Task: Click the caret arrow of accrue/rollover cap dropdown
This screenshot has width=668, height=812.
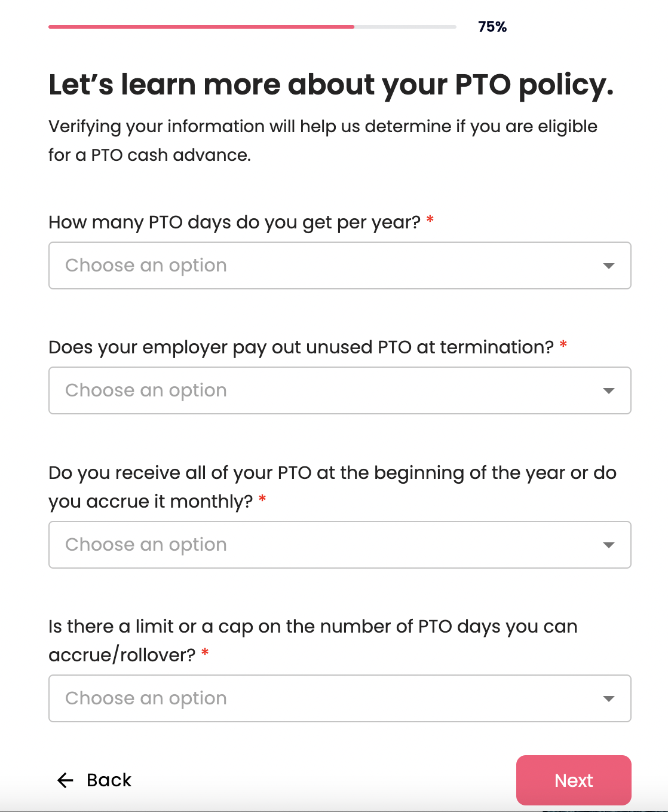Action: [x=609, y=698]
